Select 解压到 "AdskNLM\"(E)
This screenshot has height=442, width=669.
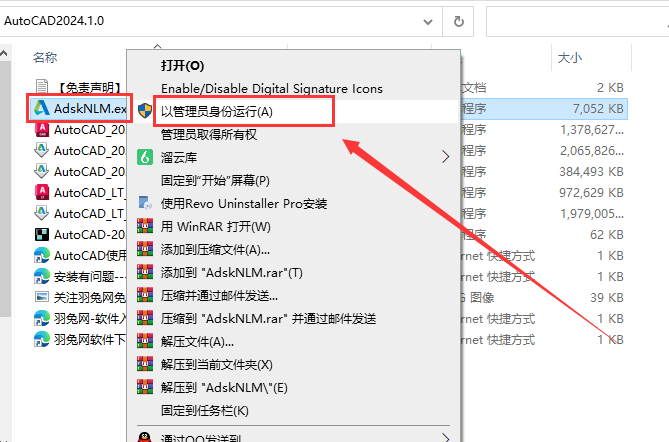tap(224, 388)
